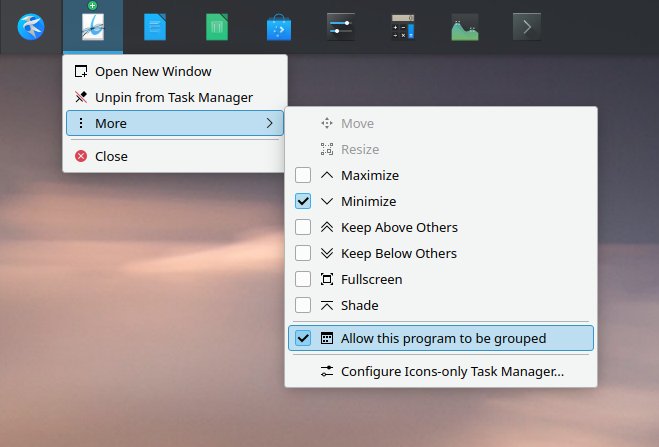Viewport: 659px width, 447px height.
Task: Launch LibreOffice Calc from the taskbar
Action: 217,27
